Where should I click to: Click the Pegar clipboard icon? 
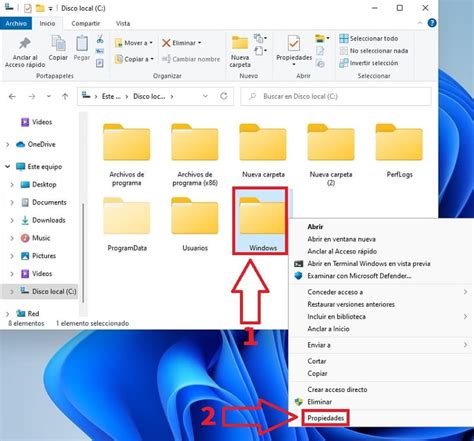pos(82,43)
